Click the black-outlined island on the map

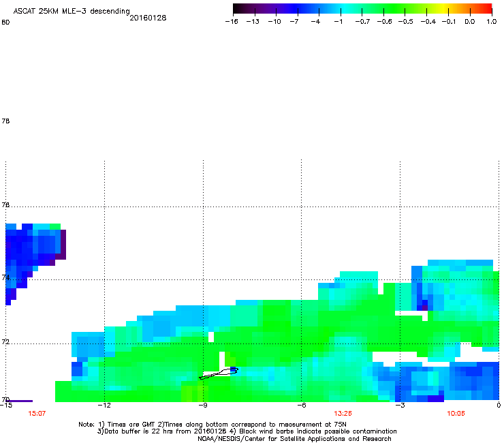click(219, 373)
